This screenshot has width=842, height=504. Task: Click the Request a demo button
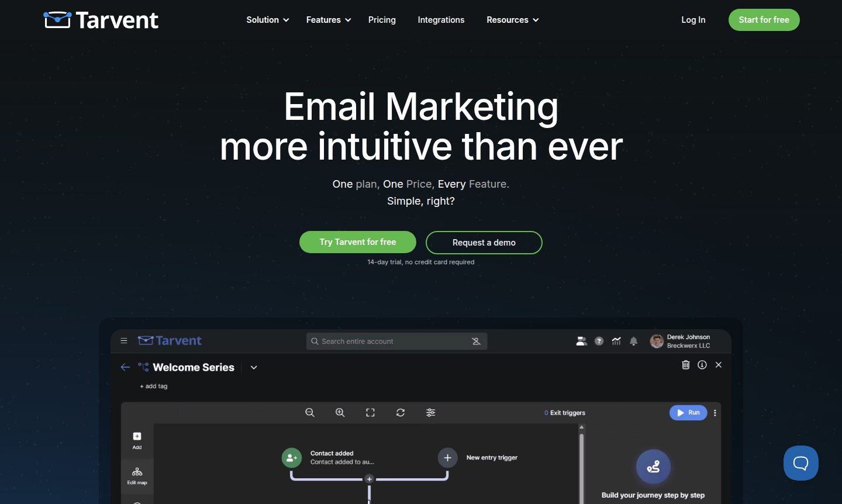tap(484, 243)
